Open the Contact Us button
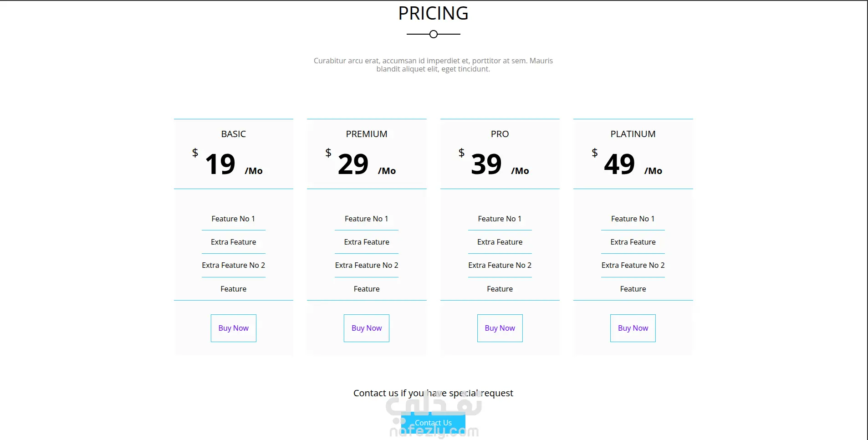868x440 pixels. pos(433,423)
